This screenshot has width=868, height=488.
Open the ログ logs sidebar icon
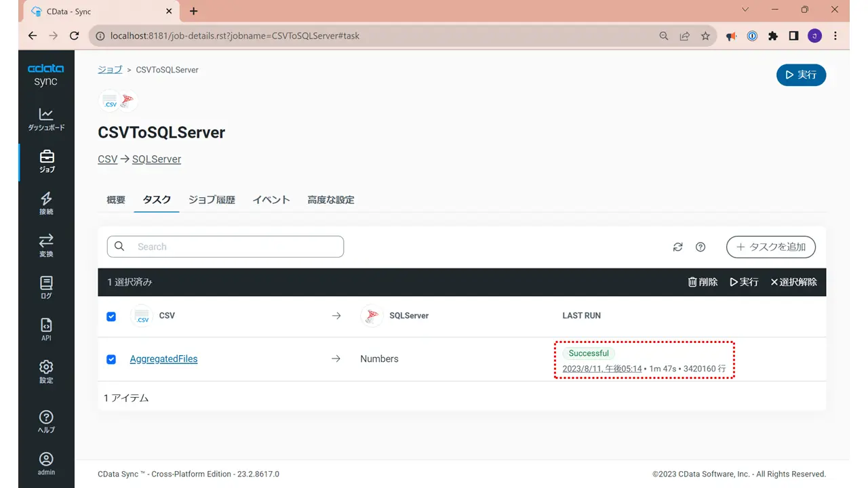click(x=46, y=287)
